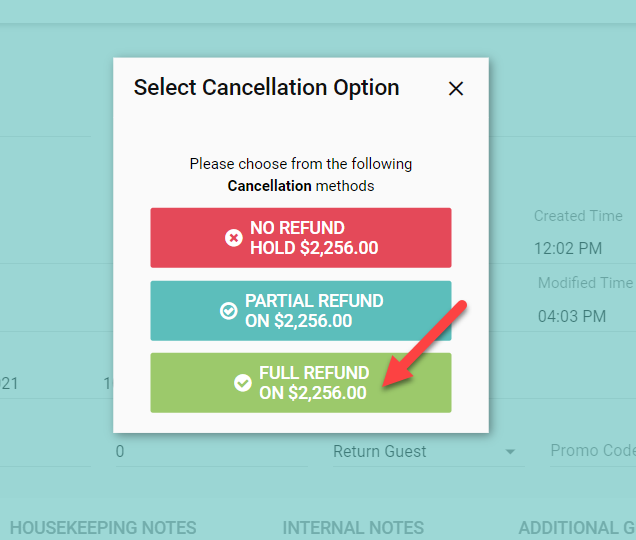Click the Created Time value 12:02 PM
This screenshot has width=636, height=540.
pyautogui.click(x=568, y=248)
